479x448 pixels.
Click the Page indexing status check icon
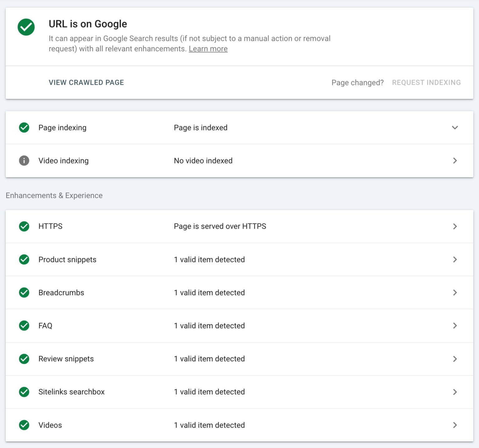coord(24,128)
